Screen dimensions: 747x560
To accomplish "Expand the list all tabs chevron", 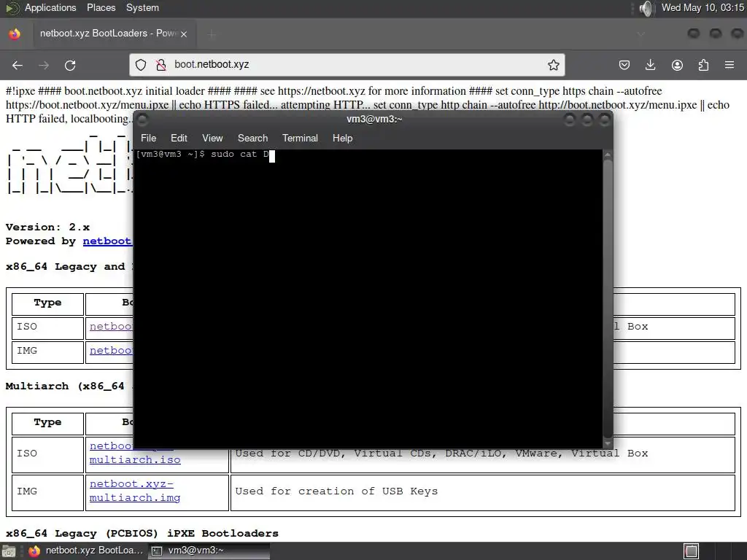I will [x=640, y=34].
